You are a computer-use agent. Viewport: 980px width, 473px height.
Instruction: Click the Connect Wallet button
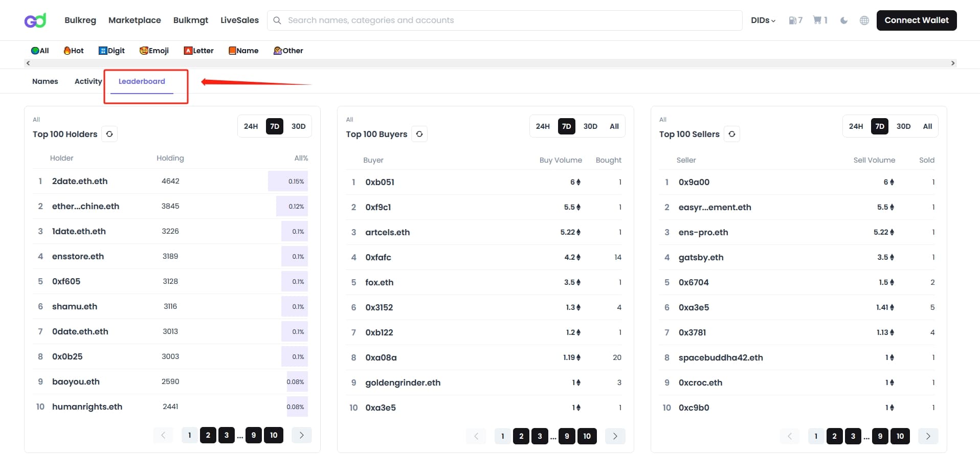tap(917, 20)
